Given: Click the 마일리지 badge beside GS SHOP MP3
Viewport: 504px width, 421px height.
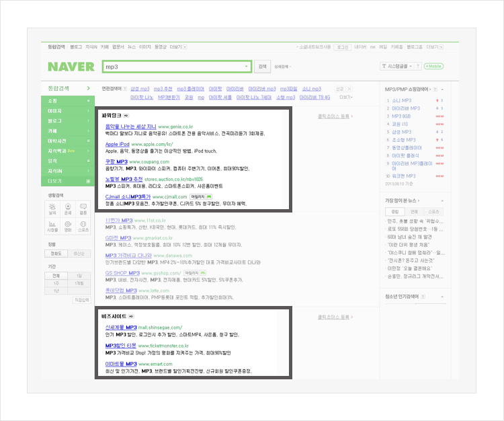Looking at the screenshot, I should tap(194, 273).
